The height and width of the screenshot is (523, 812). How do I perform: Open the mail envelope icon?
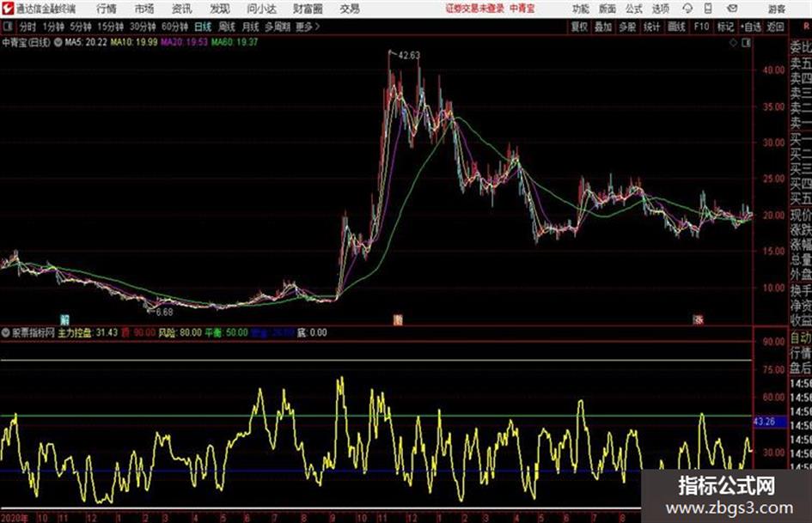pyautogui.click(x=732, y=9)
